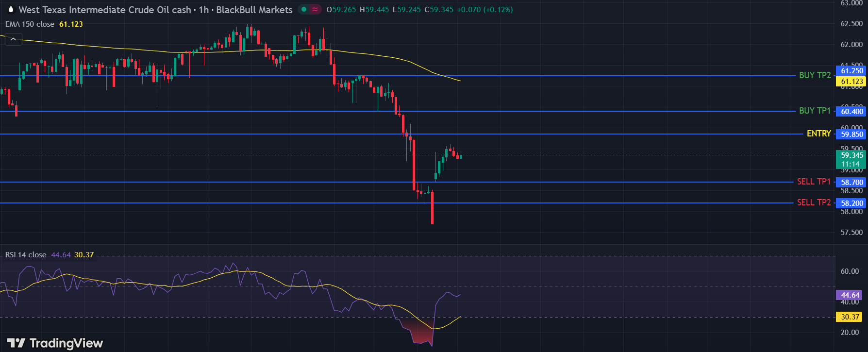Click the oil drop symbol icon
Screen dimensions: 868x352
pos(11,10)
